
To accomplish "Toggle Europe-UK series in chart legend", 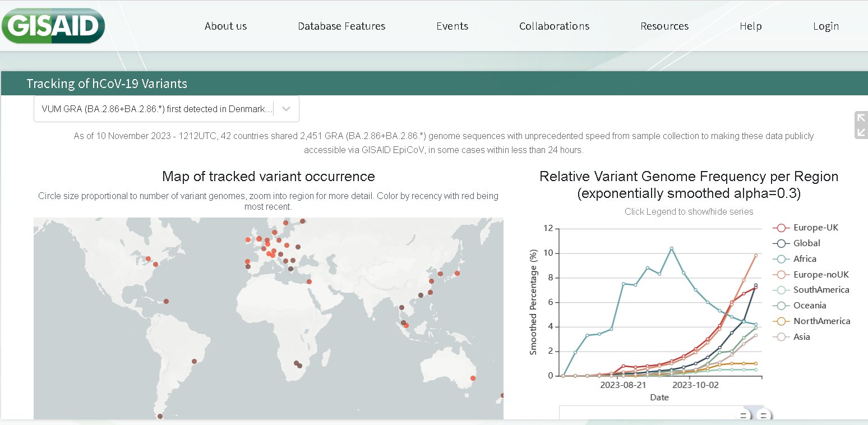I will [x=815, y=228].
